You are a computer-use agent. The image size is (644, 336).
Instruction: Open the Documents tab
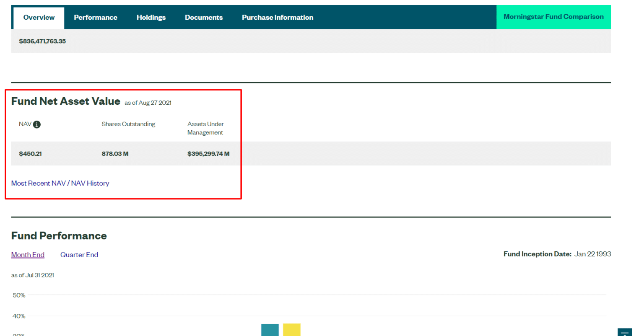(204, 18)
